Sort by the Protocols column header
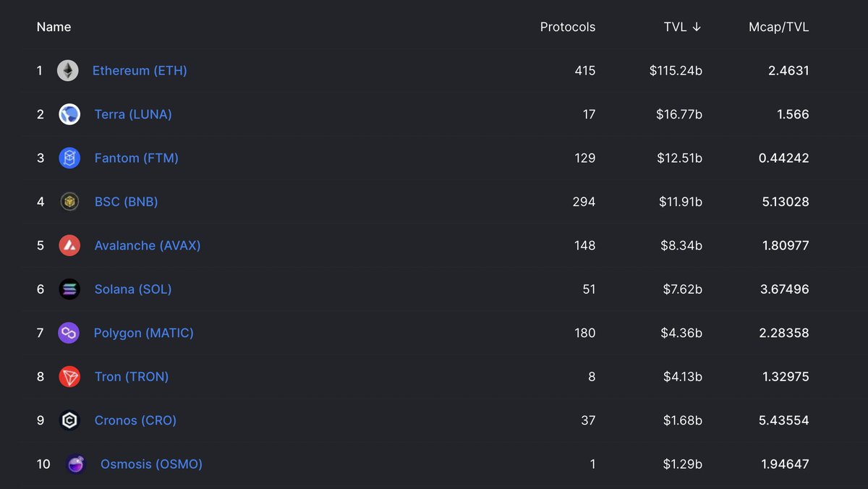Screen dimensions: 868x489 568,27
